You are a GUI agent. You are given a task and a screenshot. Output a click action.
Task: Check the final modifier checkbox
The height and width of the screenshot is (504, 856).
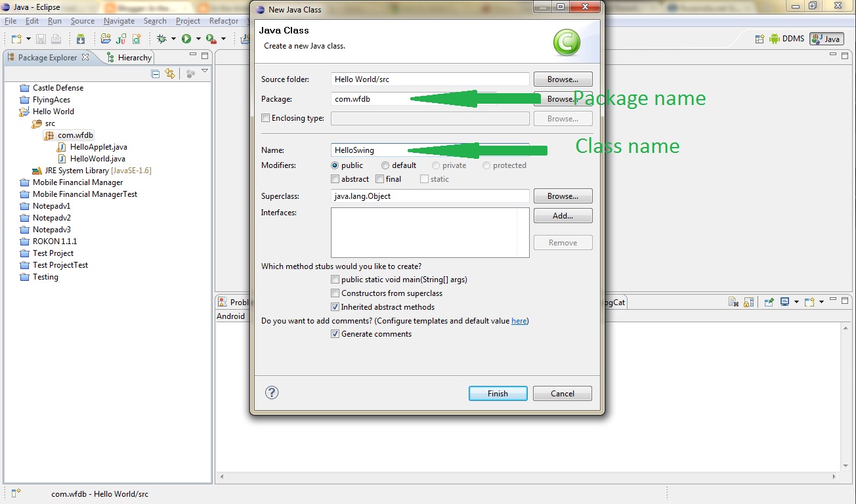[379, 178]
